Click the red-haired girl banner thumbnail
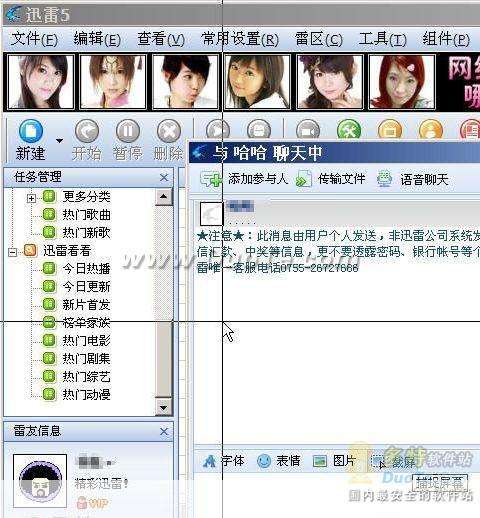 tap(402, 82)
